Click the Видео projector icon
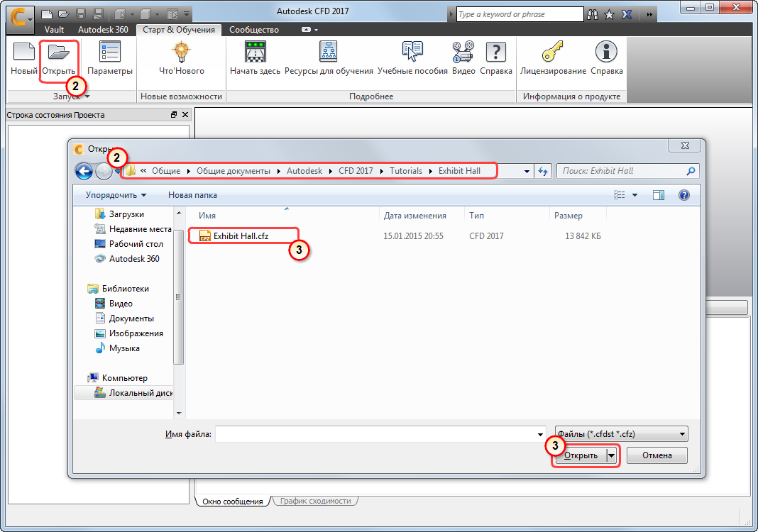Screen dimensions: 758x532 click(463, 59)
